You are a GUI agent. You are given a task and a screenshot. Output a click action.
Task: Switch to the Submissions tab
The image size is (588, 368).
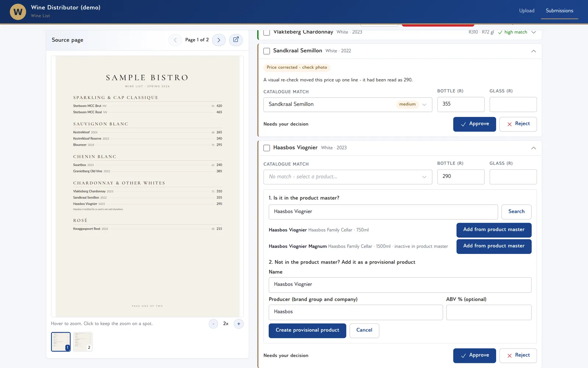pyautogui.click(x=559, y=11)
